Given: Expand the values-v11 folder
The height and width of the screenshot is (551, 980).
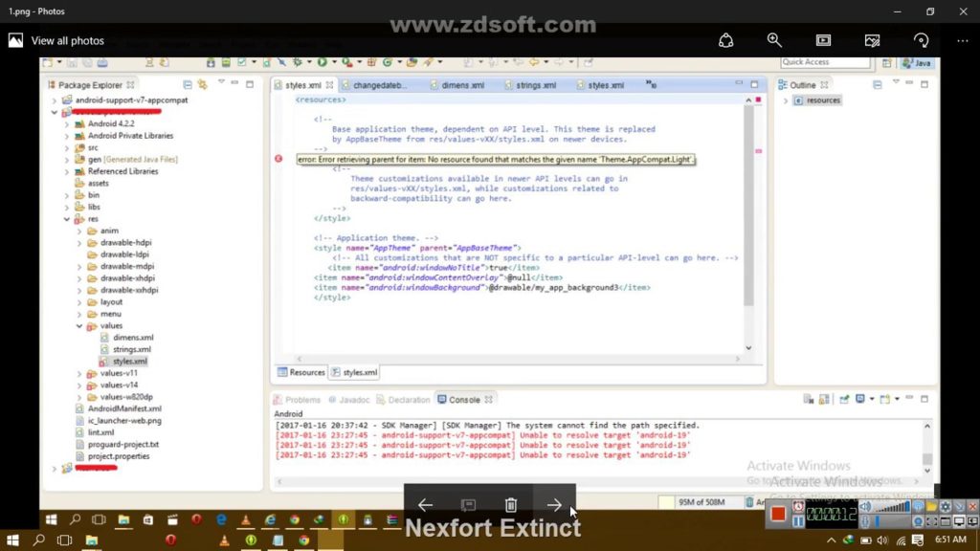Looking at the screenshot, I should tap(79, 373).
